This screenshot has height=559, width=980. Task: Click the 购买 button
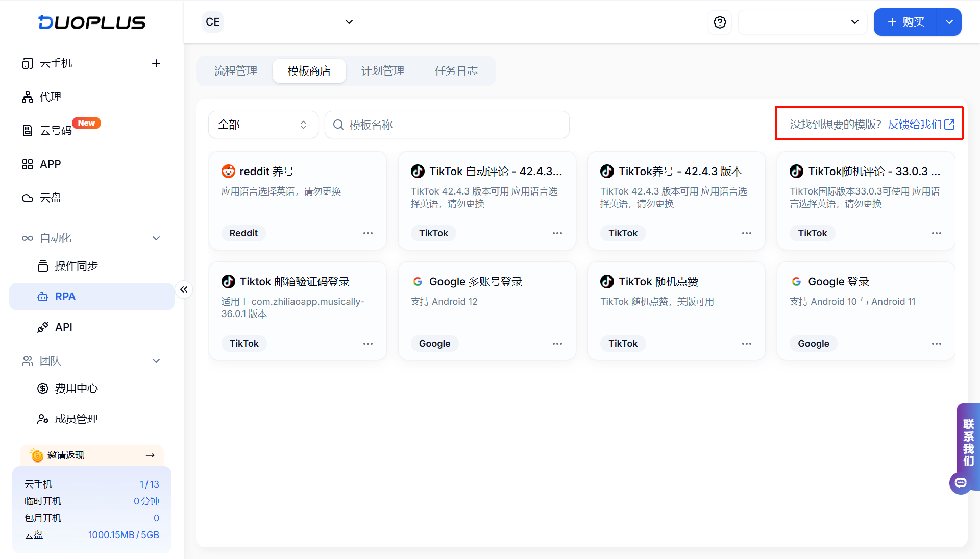pyautogui.click(x=905, y=22)
